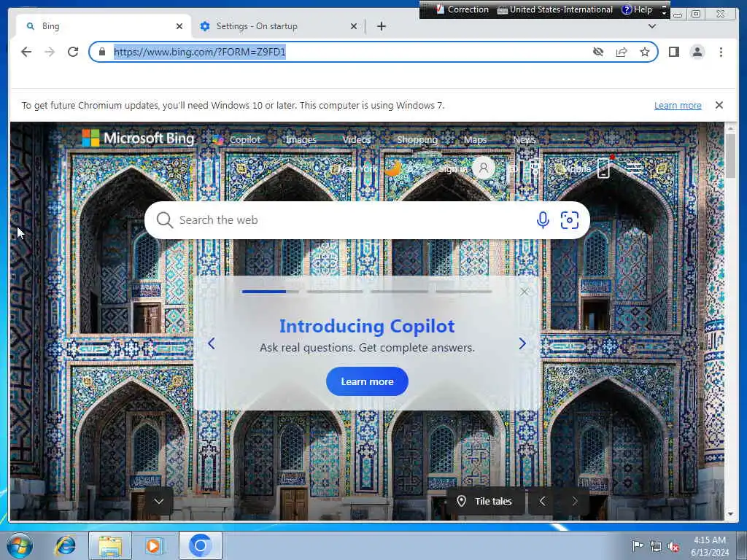Open the browser profile menu
This screenshot has height=560, width=747.
click(x=697, y=52)
